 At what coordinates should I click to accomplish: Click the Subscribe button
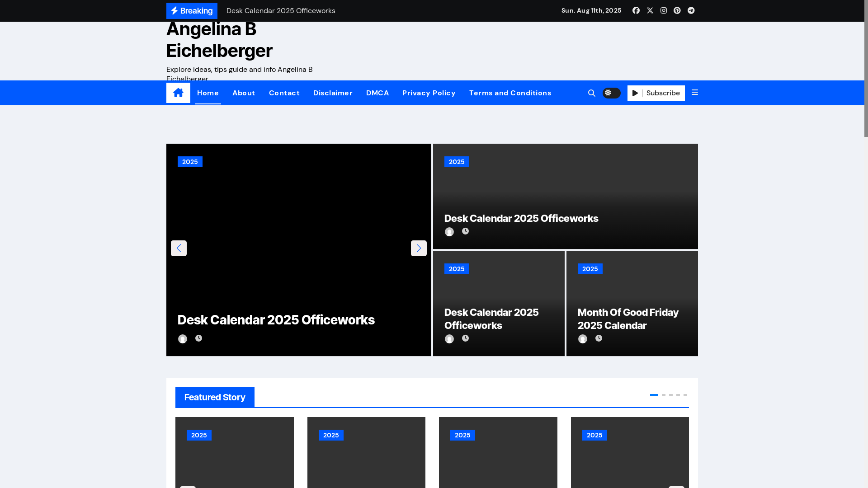click(x=656, y=93)
